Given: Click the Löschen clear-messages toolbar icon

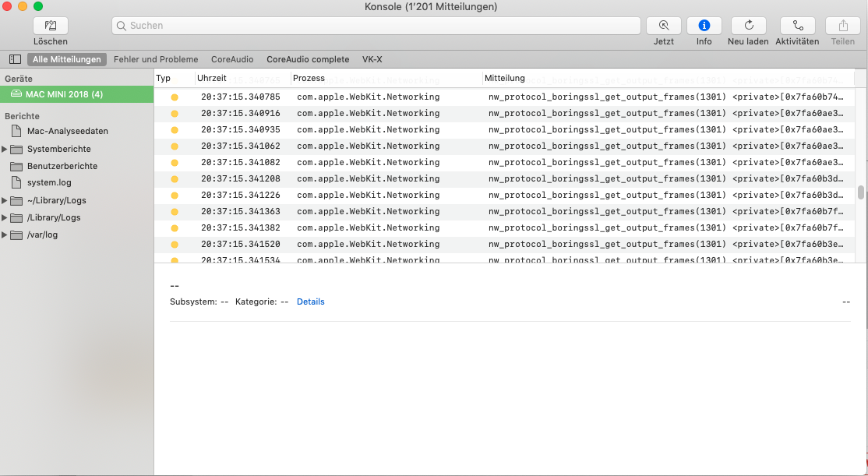Looking at the screenshot, I should coord(51,26).
